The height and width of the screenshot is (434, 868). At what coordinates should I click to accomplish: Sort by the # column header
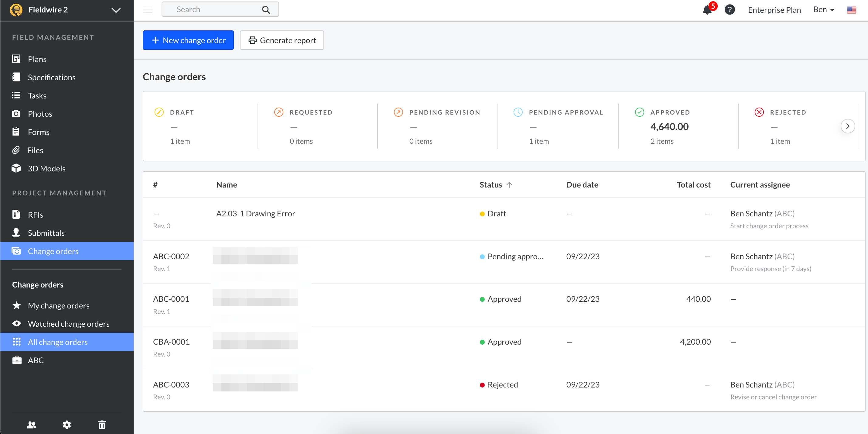pyautogui.click(x=155, y=185)
